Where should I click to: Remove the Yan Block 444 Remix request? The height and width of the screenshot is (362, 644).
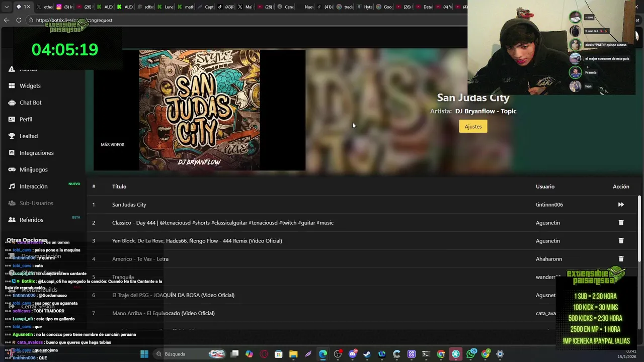[x=621, y=241]
